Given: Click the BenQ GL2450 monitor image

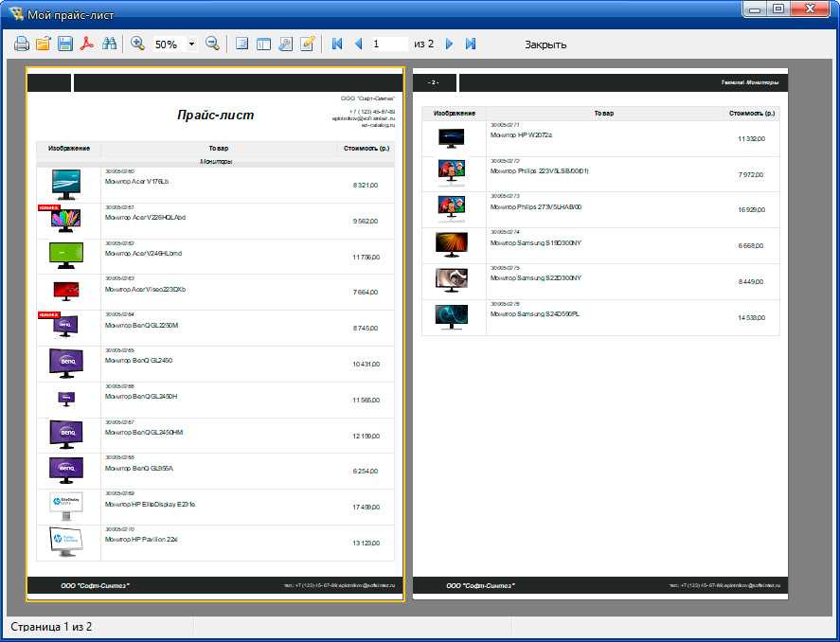Looking at the screenshot, I should [66, 364].
